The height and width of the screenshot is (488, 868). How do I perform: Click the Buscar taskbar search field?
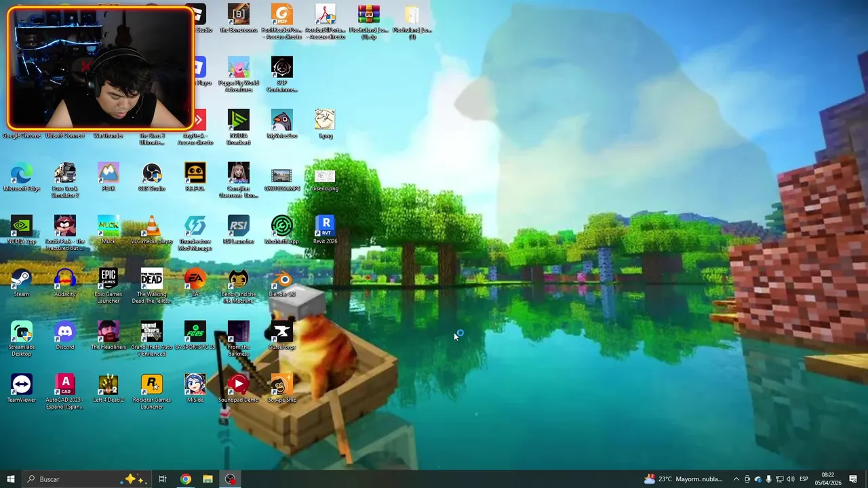86,479
